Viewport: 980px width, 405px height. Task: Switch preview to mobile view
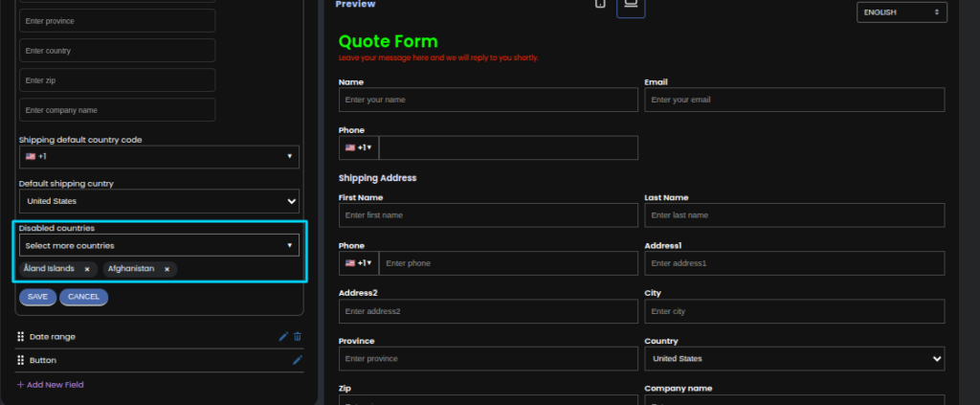pyautogui.click(x=600, y=4)
